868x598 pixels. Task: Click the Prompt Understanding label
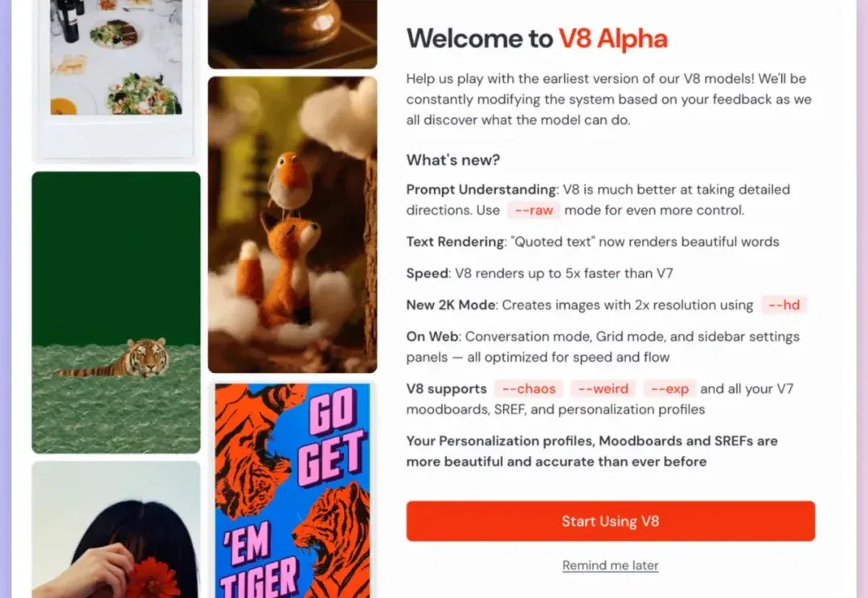pos(481,190)
